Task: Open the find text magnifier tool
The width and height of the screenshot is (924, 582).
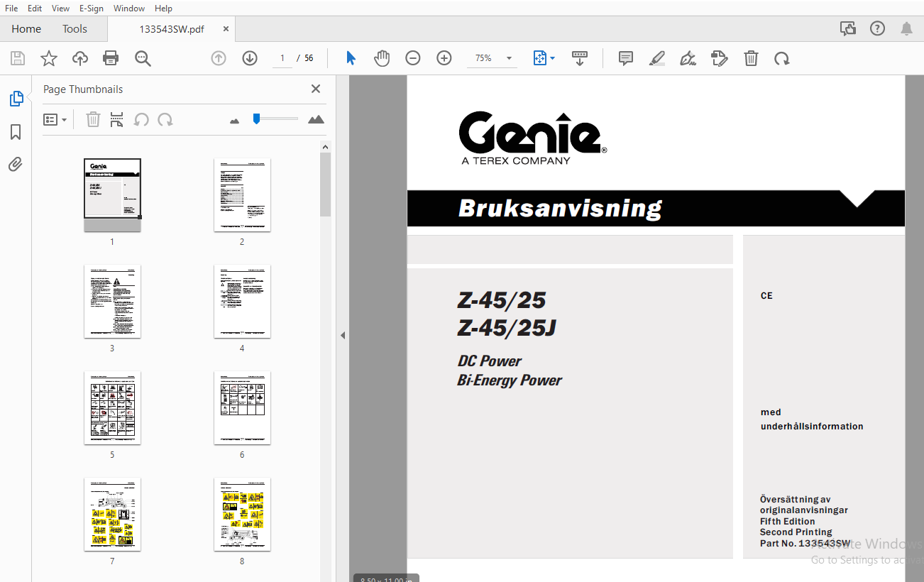Action: pos(143,58)
